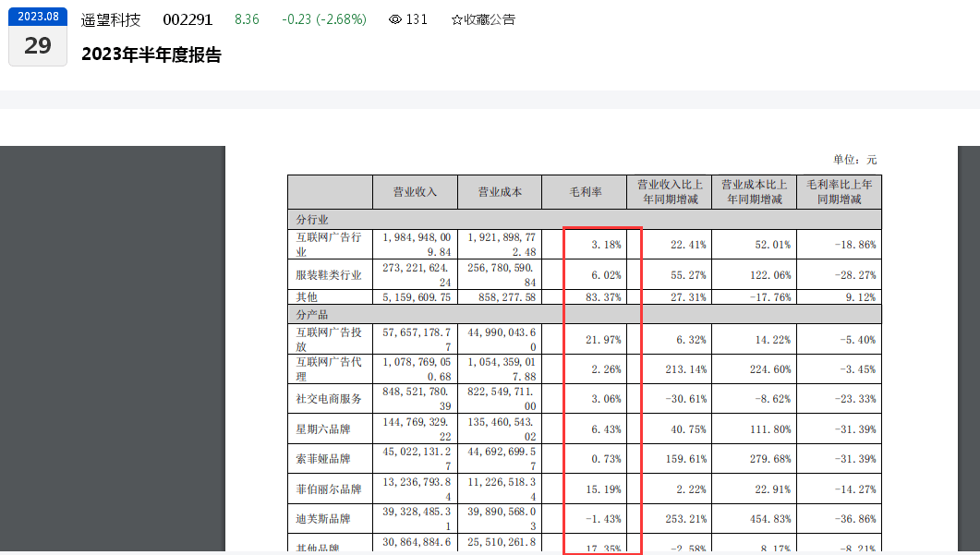The width and height of the screenshot is (980, 555).
Task: Select the 服装鞋类行业 row label
Action: [329, 275]
